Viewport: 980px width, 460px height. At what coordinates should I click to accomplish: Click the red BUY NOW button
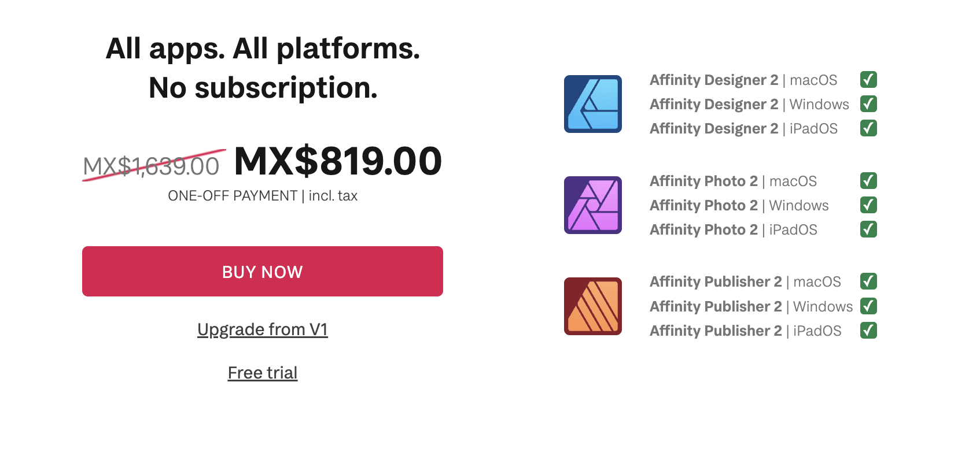point(263,272)
